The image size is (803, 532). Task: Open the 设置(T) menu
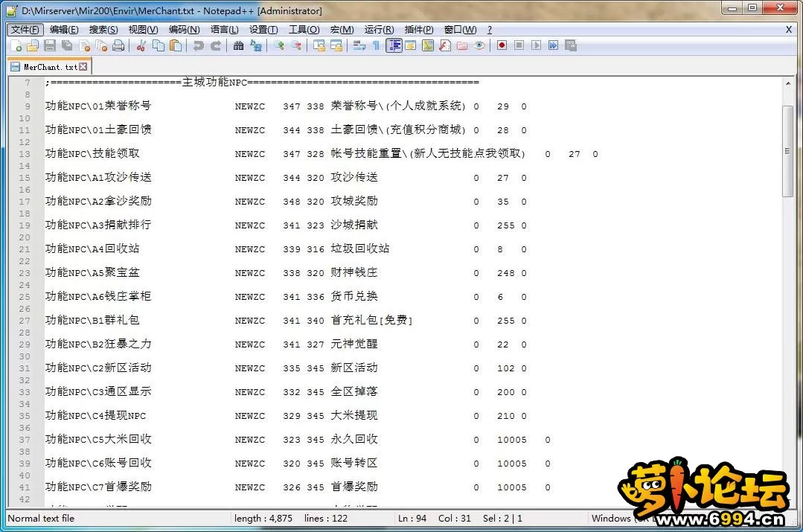point(263,30)
